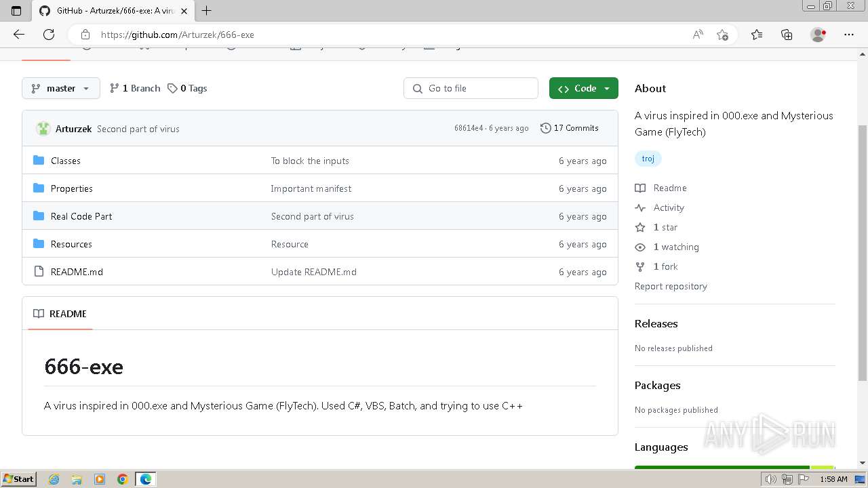Open commit hash 68614e4
Viewport: 868px width, 488px height.
[469, 128]
